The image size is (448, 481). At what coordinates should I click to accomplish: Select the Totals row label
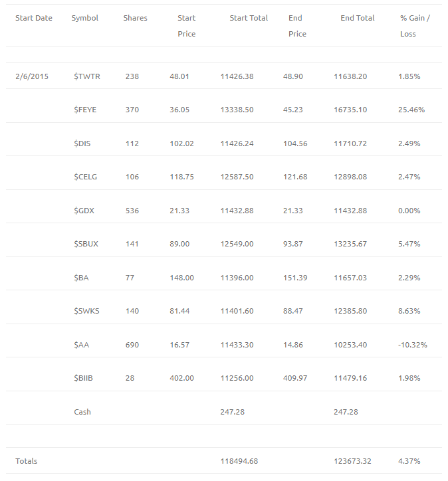pyautogui.click(x=27, y=461)
